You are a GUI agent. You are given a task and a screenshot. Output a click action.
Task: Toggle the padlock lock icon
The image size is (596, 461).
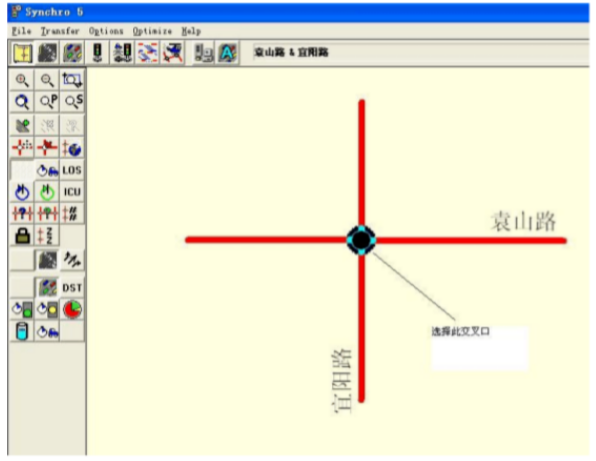point(22,236)
